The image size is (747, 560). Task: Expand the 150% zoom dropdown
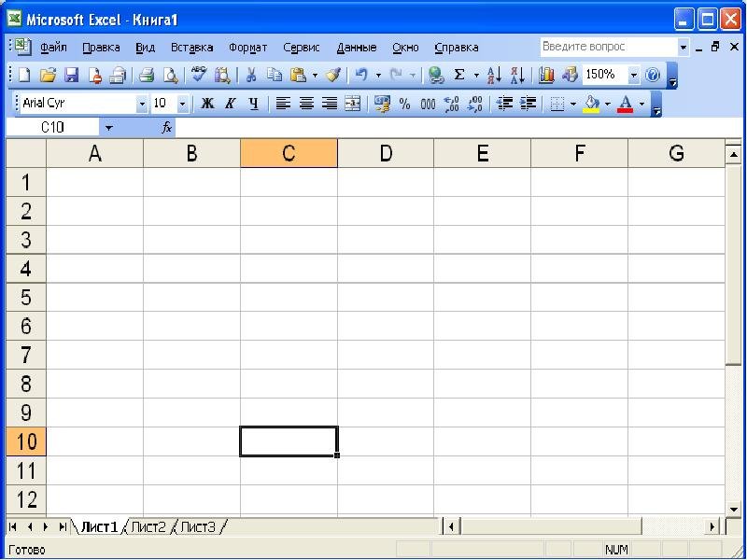(634, 76)
